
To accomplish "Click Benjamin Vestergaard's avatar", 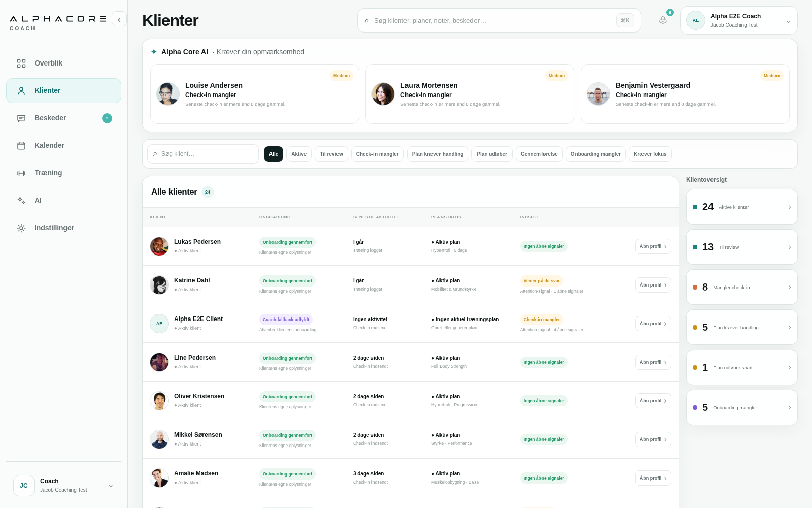I will pos(598,94).
